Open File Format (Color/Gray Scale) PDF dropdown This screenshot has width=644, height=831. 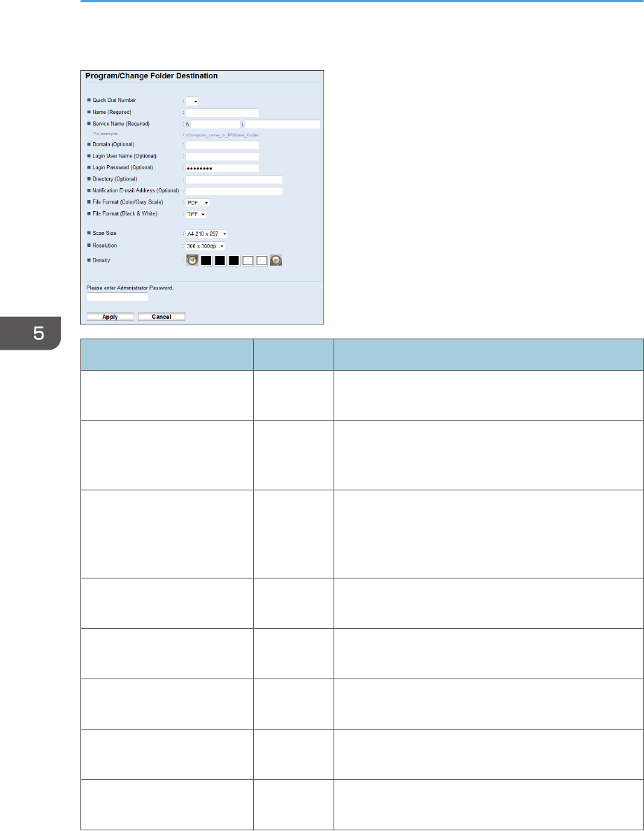[x=198, y=202]
